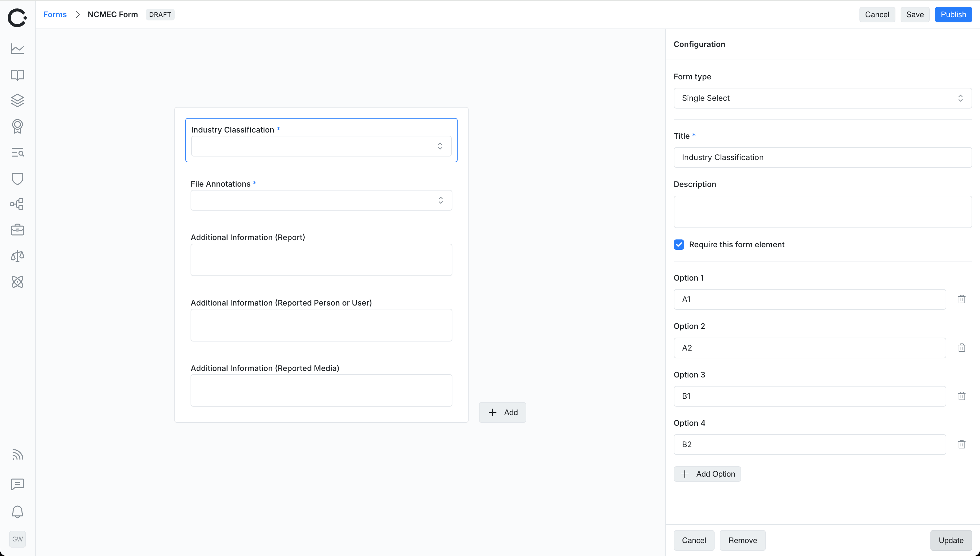
Task: Click the Add Option button
Action: (707, 474)
